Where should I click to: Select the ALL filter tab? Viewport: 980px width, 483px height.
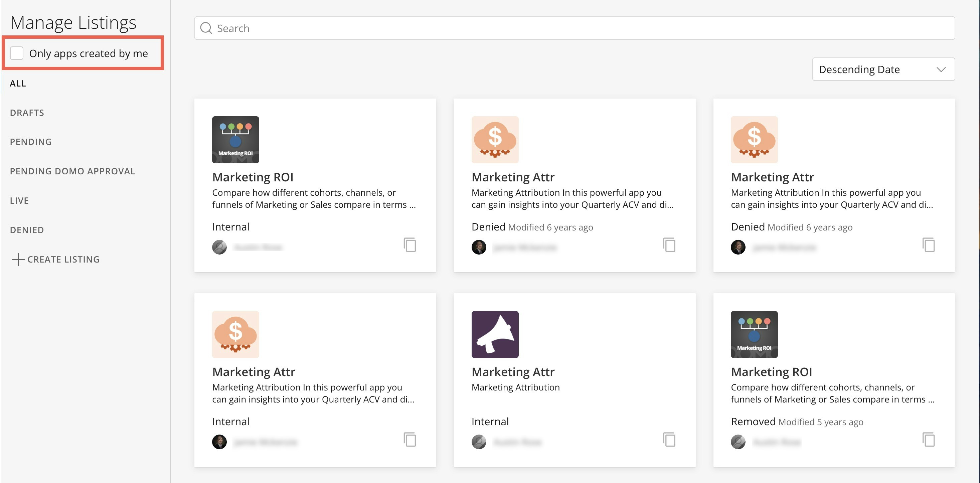click(x=18, y=83)
